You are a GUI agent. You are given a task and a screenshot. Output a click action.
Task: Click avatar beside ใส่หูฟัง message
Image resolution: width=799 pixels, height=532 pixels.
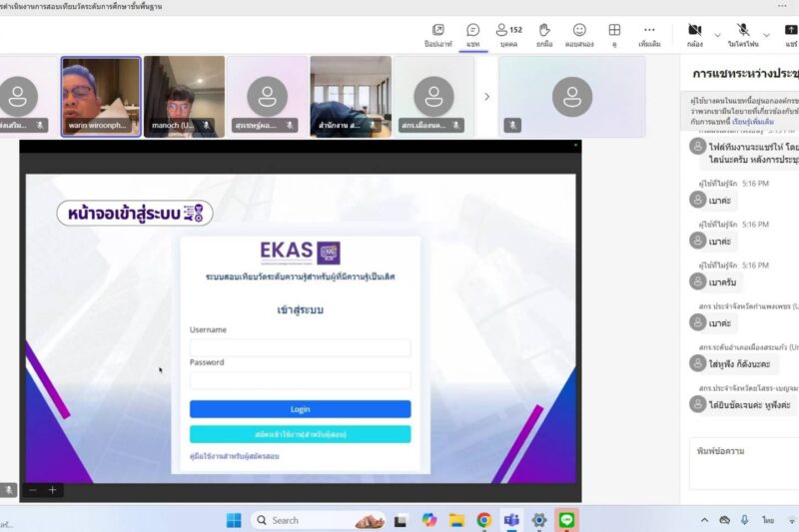point(697,363)
